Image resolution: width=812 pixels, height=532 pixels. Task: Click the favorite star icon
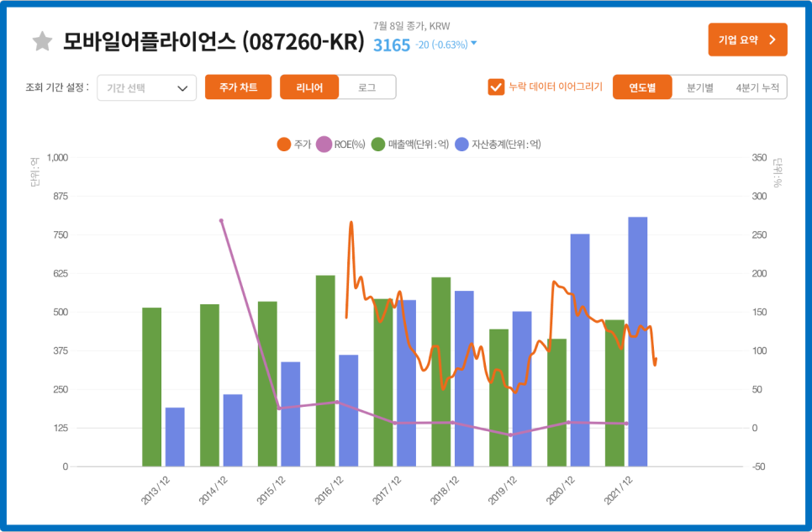[x=42, y=41]
